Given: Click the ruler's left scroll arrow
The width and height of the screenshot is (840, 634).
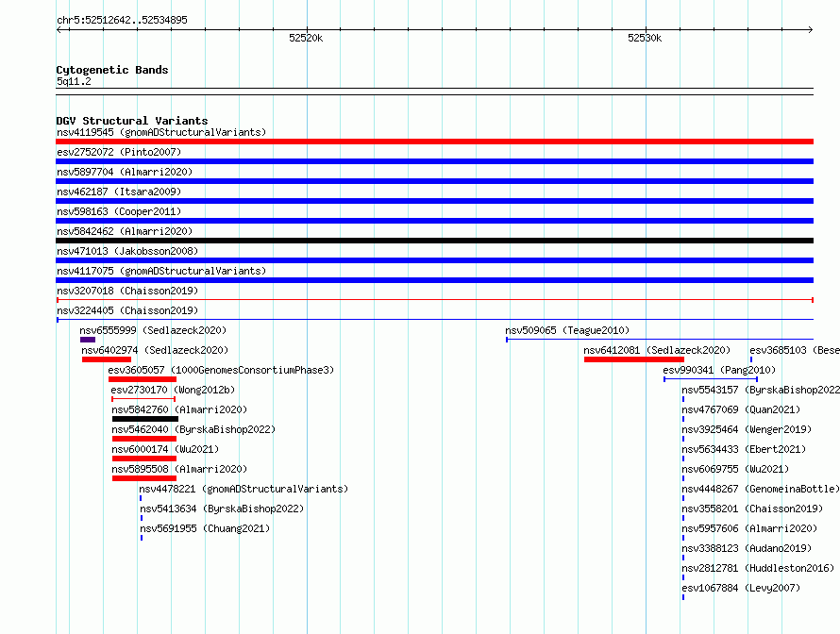Looking at the screenshot, I should point(59,29).
